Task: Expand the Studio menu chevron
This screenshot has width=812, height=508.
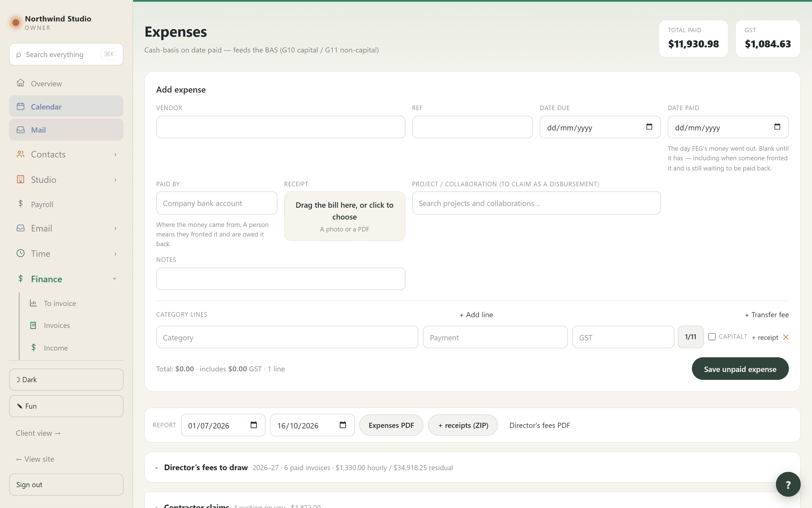Action: pyautogui.click(x=115, y=180)
